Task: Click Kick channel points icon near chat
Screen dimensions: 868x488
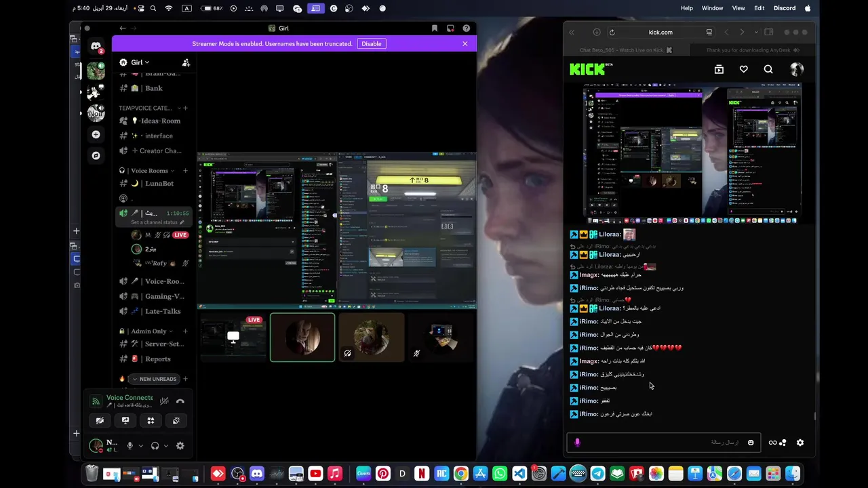Action: 777,443
